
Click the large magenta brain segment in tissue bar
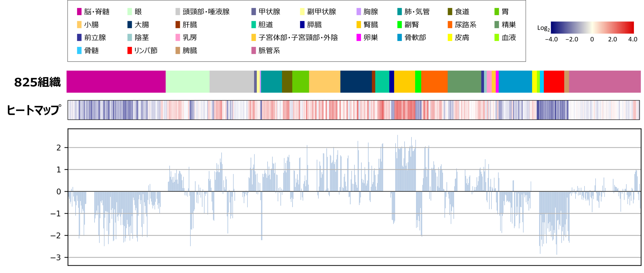tap(116, 82)
